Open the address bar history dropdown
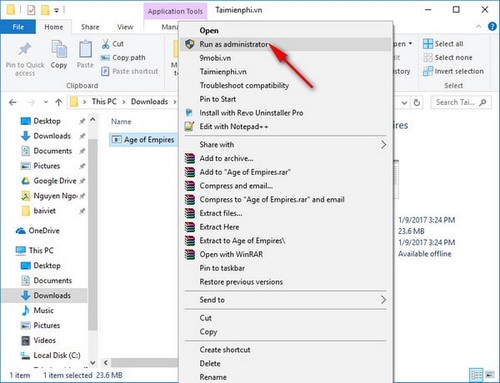This screenshot has width=500, height=383. [x=404, y=103]
